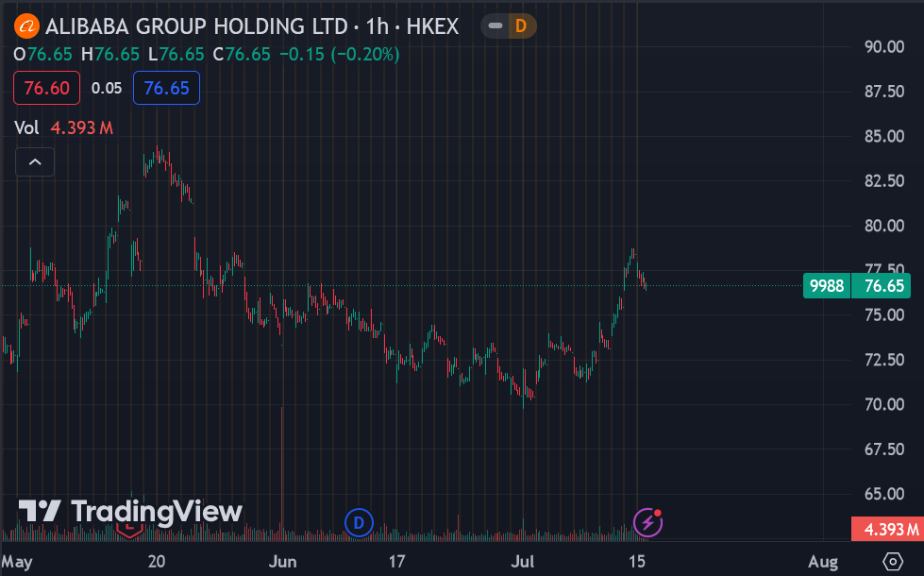This screenshot has width=924, height=576.
Task: Click the spread value 0.05
Action: pos(107,88)
